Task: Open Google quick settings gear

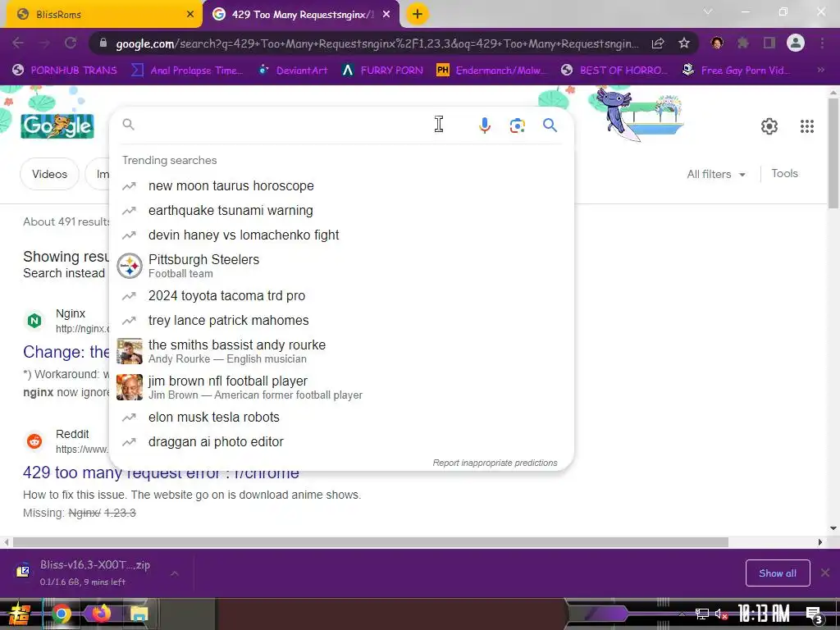Action: (769, 126)
